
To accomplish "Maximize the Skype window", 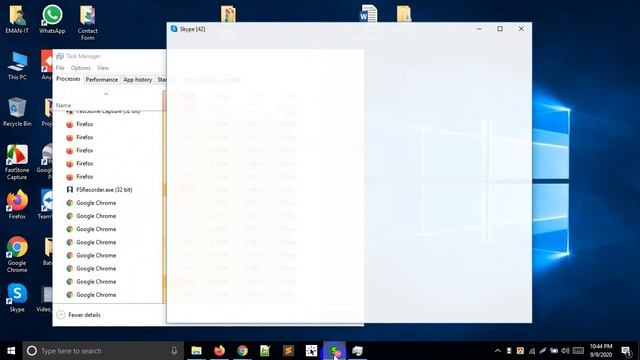I will [x=500, y=29].
